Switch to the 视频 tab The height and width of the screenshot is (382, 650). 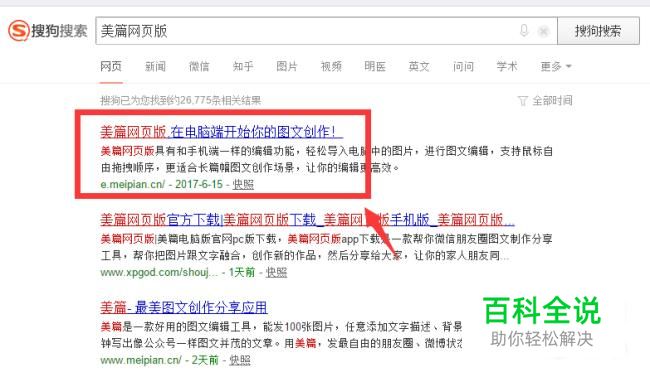[331, 66]
